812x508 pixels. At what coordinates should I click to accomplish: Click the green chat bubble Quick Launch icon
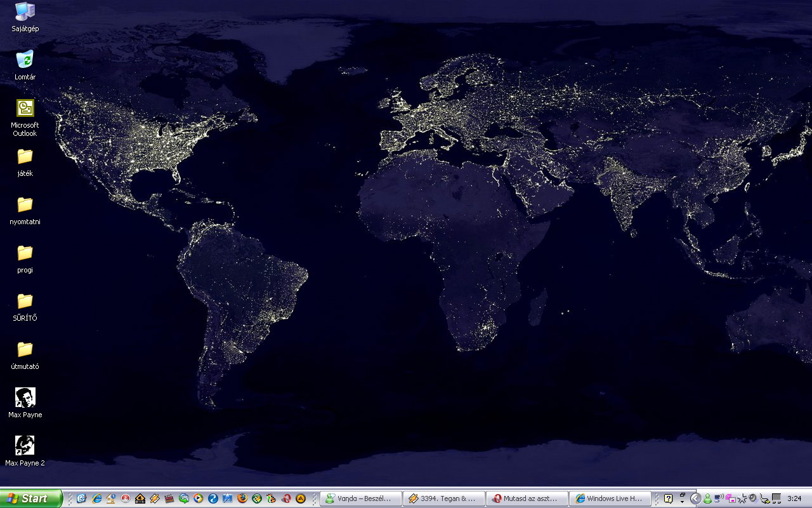(184, 498)
